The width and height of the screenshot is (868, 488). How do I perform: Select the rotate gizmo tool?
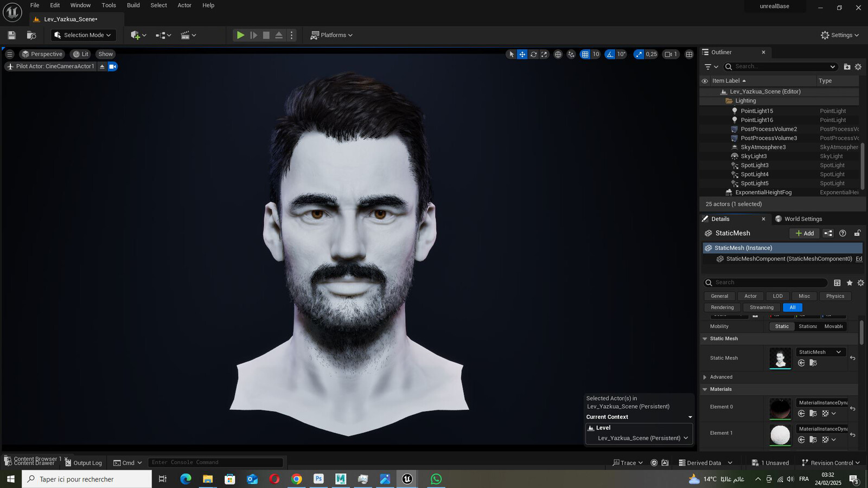(533, 54)
